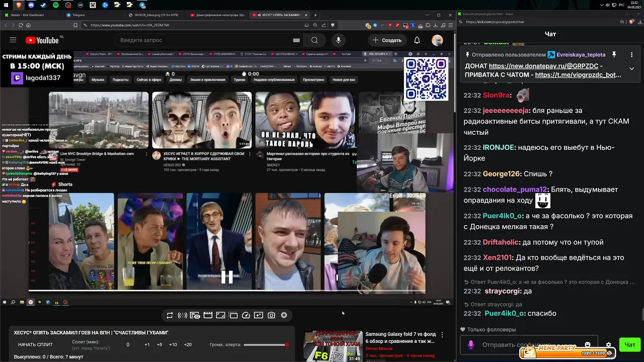The width and height of the screenshot is (644, 362).
Task: Add +20 minutes to split
Action: (x=188, y=344)
